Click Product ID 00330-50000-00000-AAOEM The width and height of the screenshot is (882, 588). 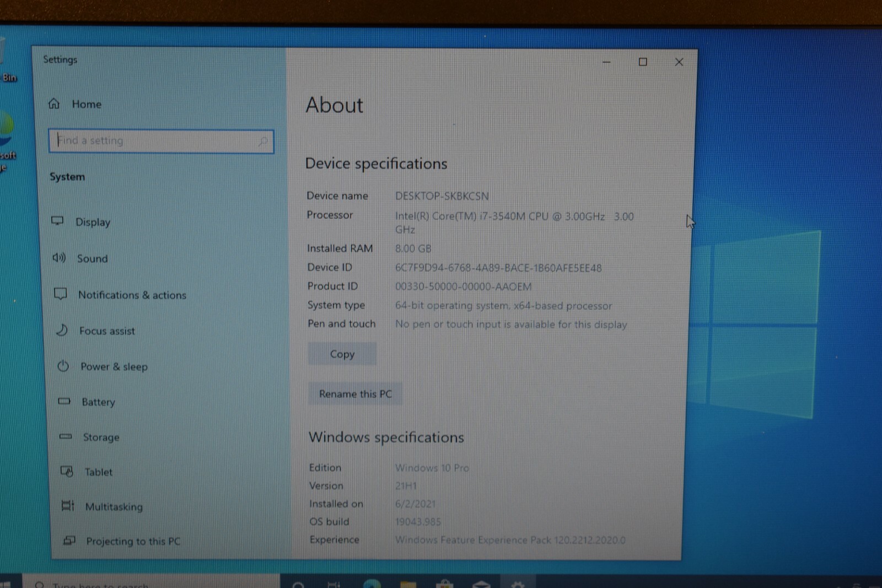pyautogui.click(x=464, y=287)
